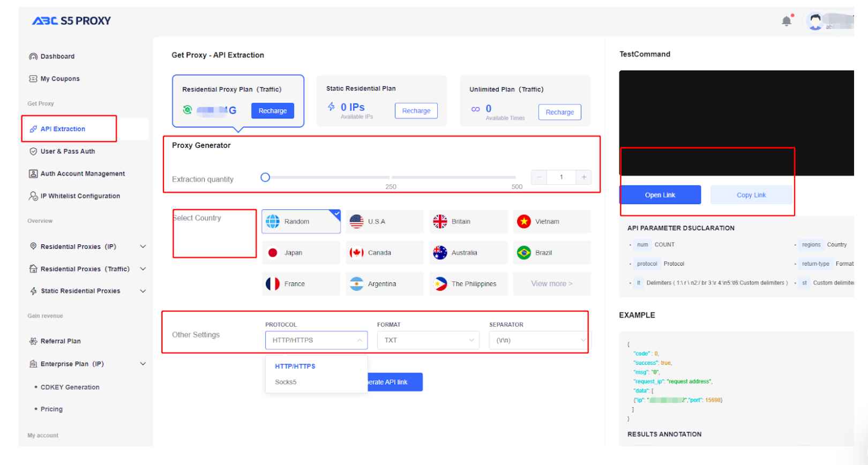868x465 pixels.
Task: Click the Brazil flag icon
Action: (523, 253)
